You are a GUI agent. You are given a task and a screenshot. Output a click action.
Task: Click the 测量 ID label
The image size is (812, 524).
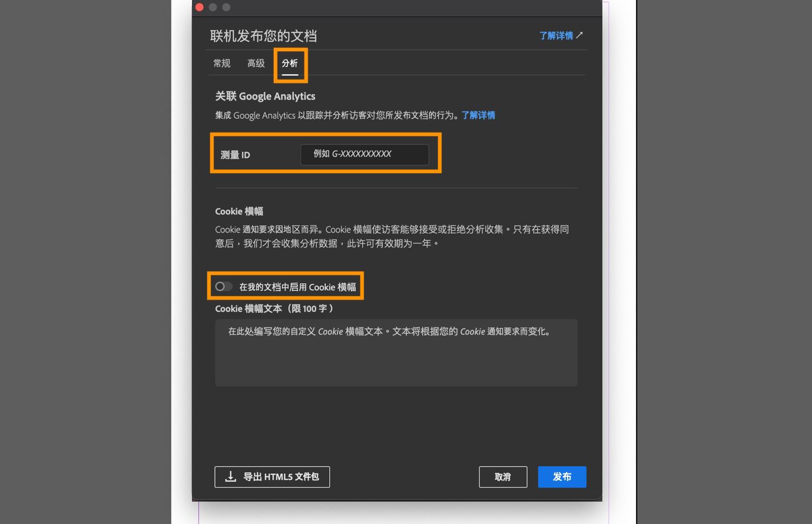[235, 155]
